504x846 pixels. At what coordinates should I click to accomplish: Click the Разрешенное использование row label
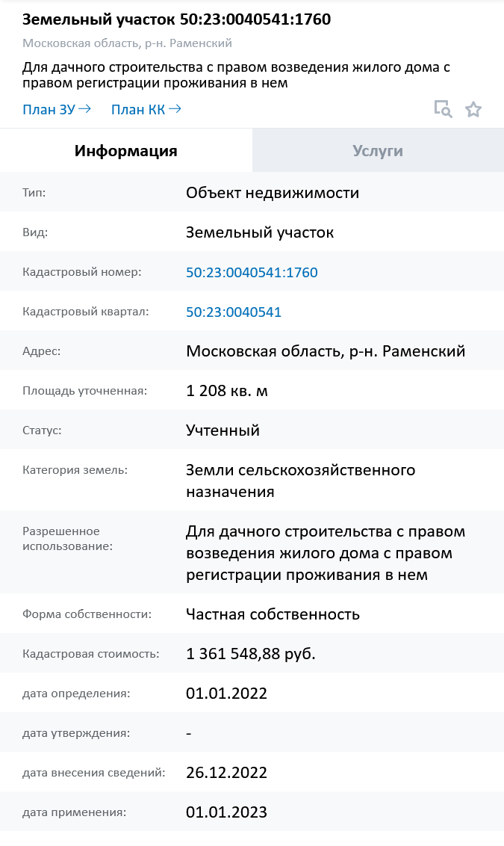click(67, 538)
